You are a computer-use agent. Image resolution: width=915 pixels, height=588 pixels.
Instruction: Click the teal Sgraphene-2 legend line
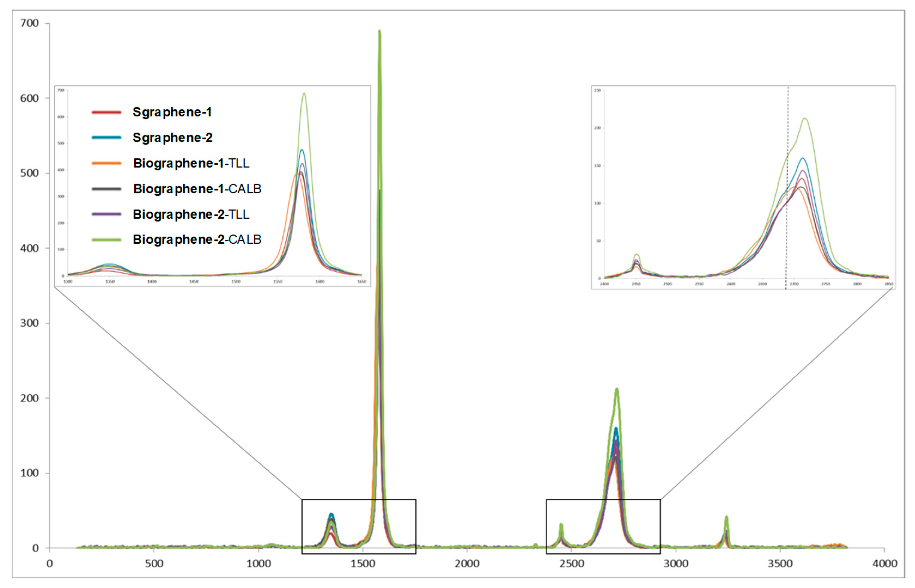click(x=106, y=137)
